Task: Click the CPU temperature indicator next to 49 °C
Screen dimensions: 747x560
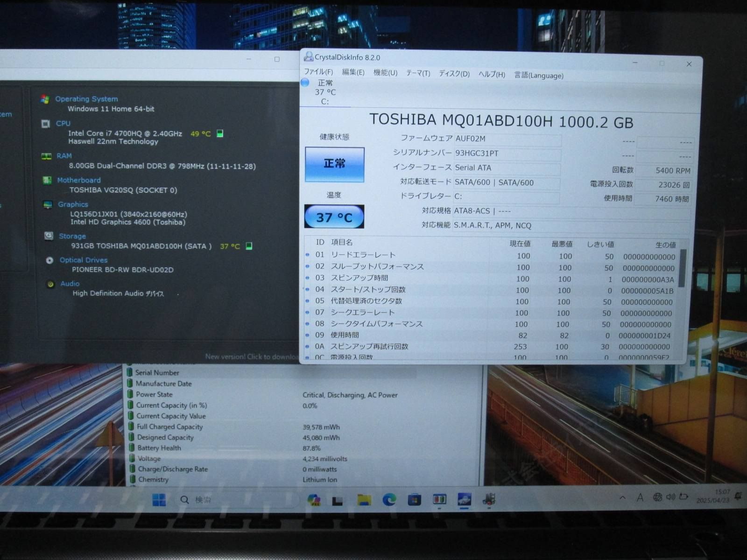Action: (220, 133)
